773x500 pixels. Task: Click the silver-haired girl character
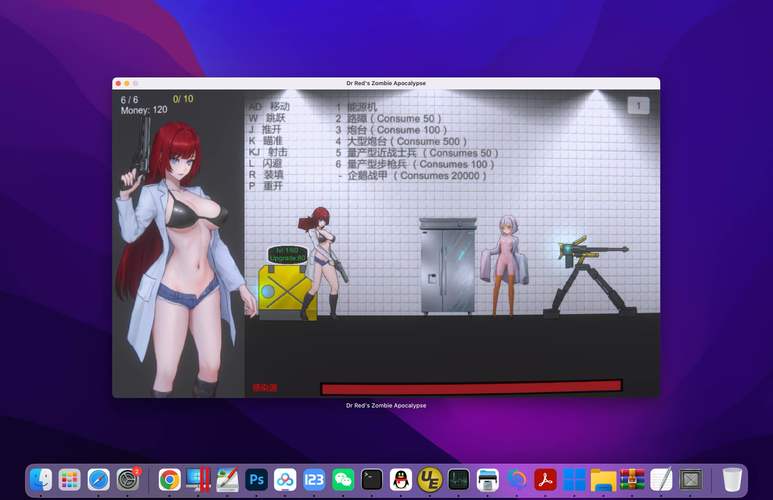tap(507, 263)
